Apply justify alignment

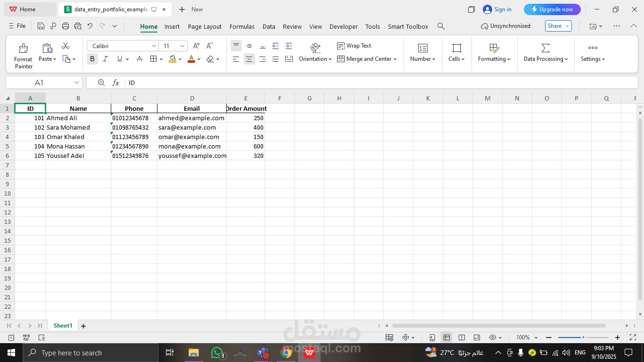coord(276,59)
